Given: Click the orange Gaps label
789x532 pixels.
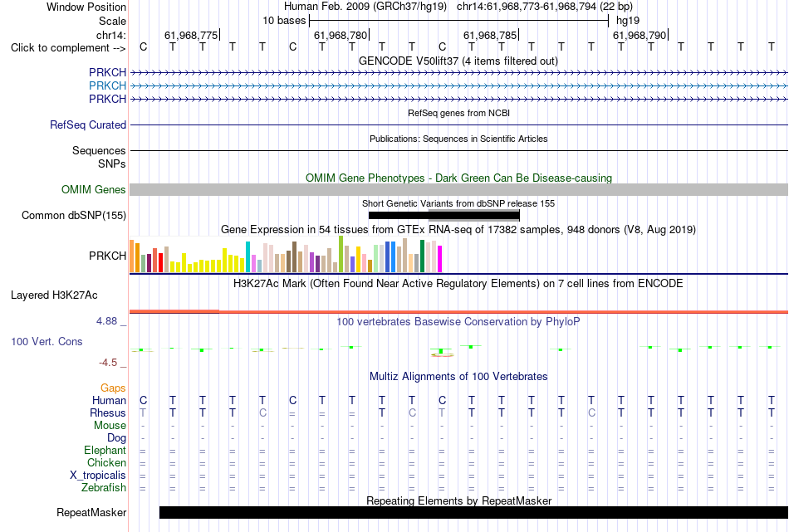Looking at the screenshot, I should coord(113,388).
